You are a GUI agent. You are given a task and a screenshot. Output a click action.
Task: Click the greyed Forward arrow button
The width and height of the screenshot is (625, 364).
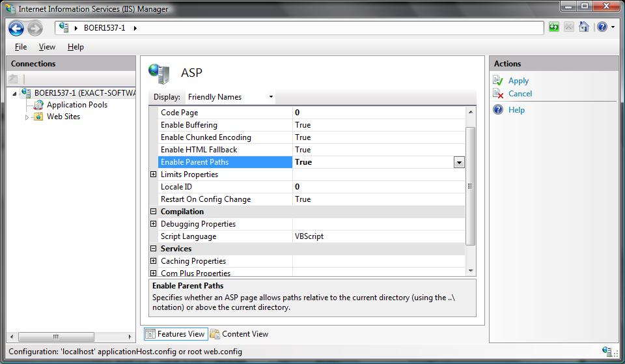pos(35,28)
